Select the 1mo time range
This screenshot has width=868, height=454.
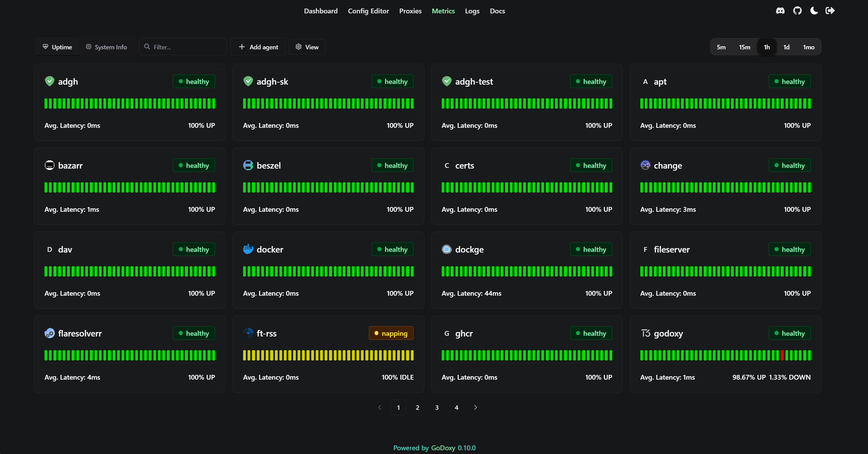[808, 47]
